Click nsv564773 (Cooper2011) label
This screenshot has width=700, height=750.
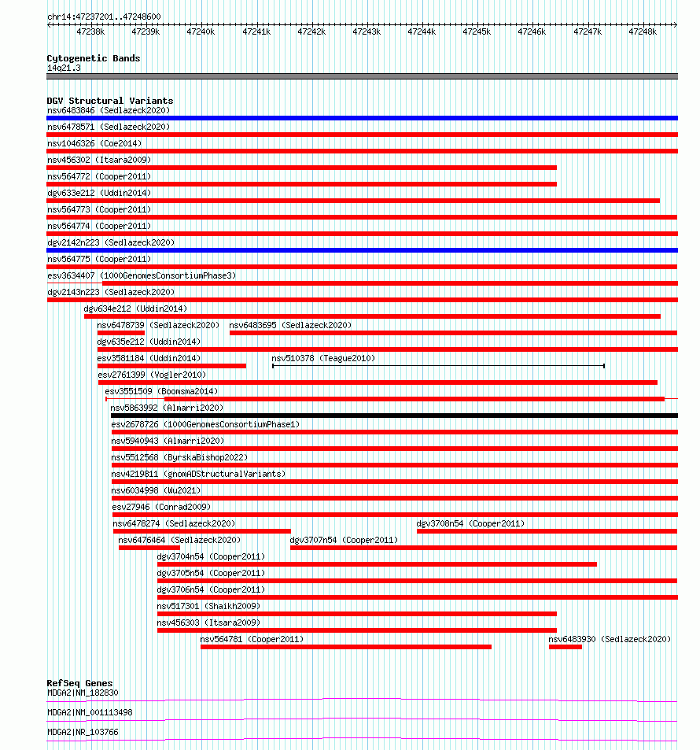click(x=99, y=209)
